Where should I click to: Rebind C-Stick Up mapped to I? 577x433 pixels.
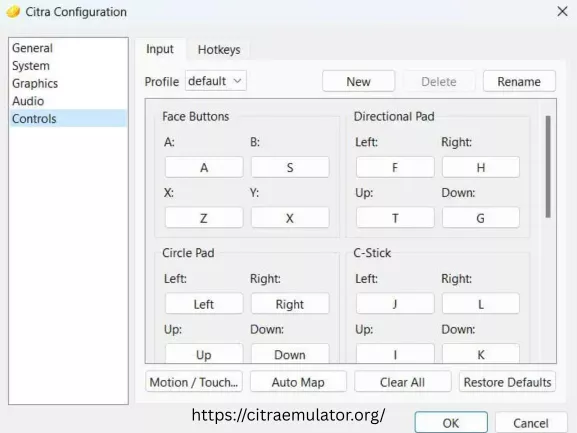click(395, 354)
